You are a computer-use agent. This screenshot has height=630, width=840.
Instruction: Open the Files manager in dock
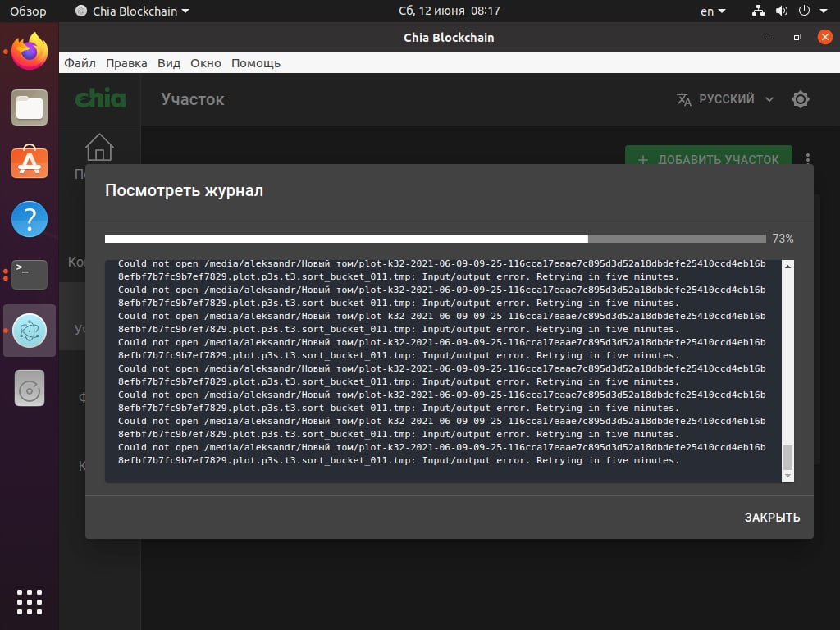(30, 107)
